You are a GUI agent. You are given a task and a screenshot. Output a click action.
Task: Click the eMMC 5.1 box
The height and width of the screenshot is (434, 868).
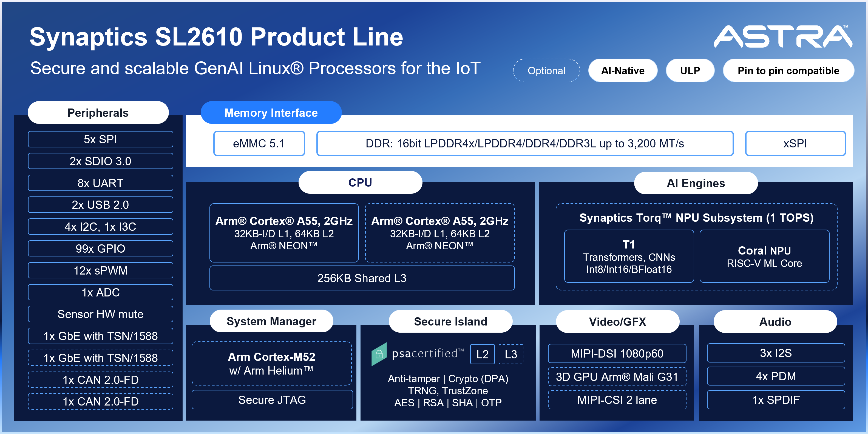[259, 144]
